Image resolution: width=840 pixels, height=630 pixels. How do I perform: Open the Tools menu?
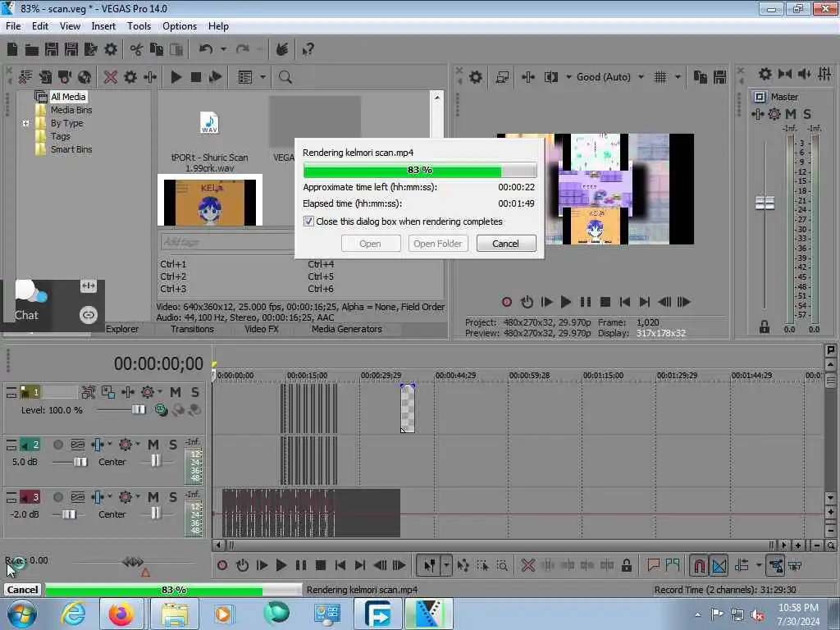139,26
